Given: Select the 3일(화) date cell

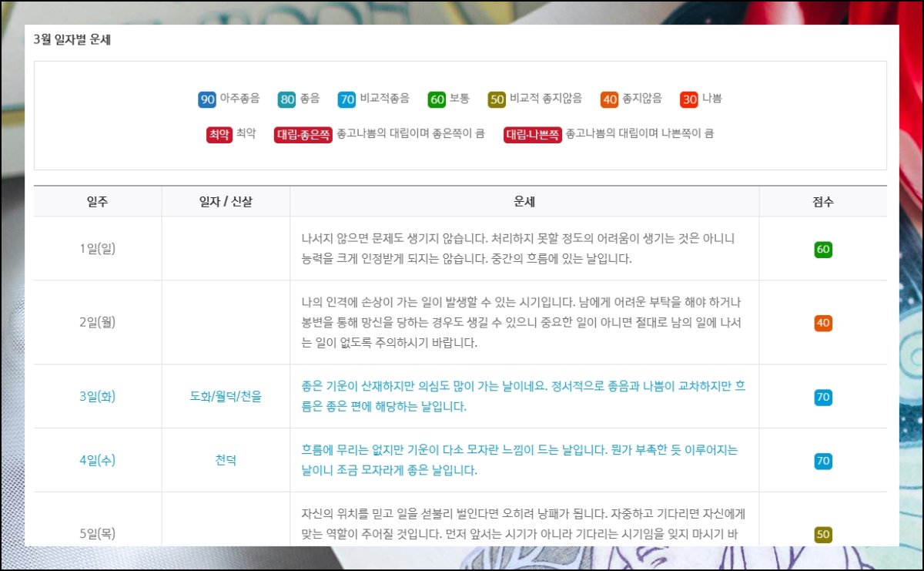Looking at the screenshot, I should [x=98, y=397].
